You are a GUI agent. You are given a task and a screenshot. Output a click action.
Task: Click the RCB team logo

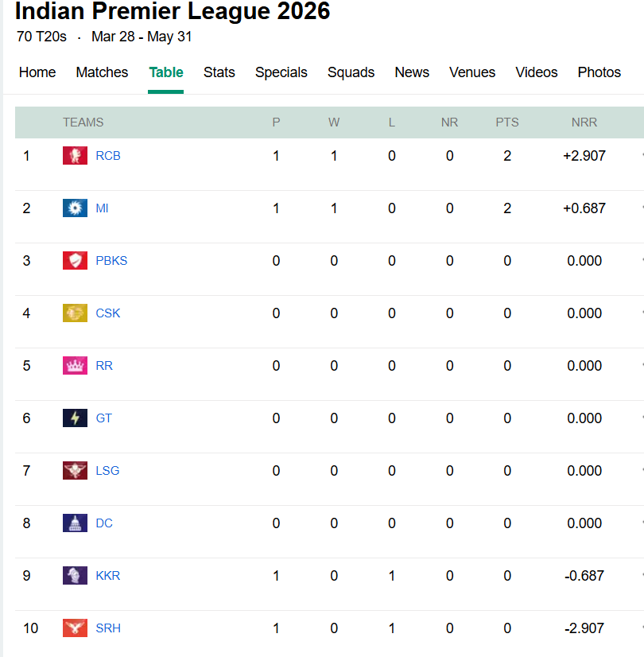[75, 155]
